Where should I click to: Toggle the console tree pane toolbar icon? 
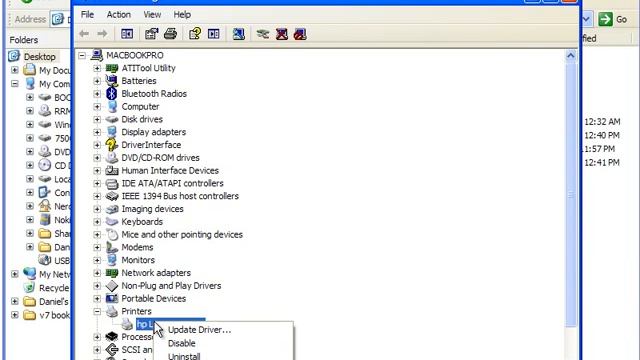click(x=127, y=34)
